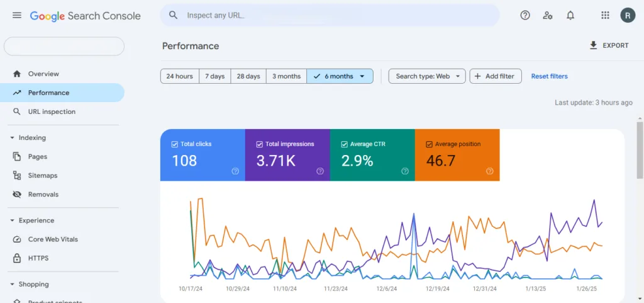Screen dimensions: 644x303
Task: Click the help icon on Average position card
Action: [x=490, y=171]
